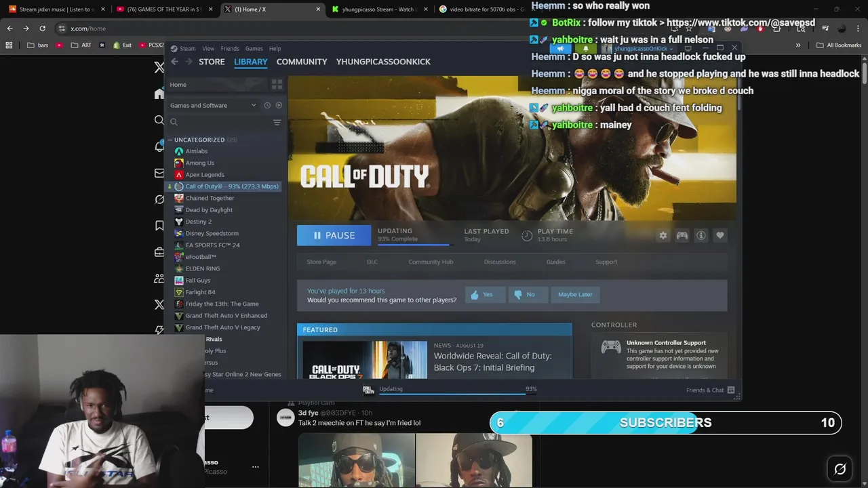This screenshot has height=488, width=868.
Task: Click the library search magnifier icon
Action: point(174,122)
